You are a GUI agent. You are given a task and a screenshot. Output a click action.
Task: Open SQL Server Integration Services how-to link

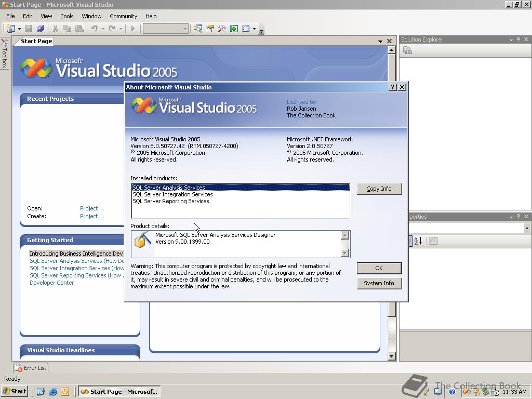coord(77,268)
